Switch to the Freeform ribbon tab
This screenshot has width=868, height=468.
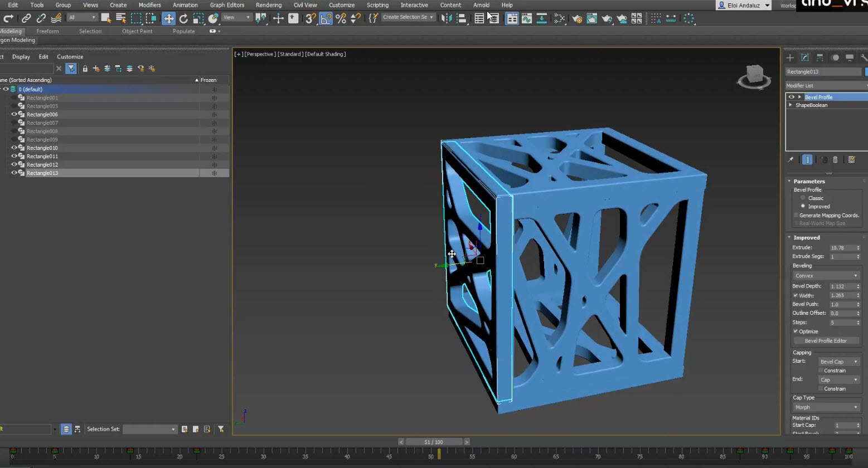(x=47, y=31)
